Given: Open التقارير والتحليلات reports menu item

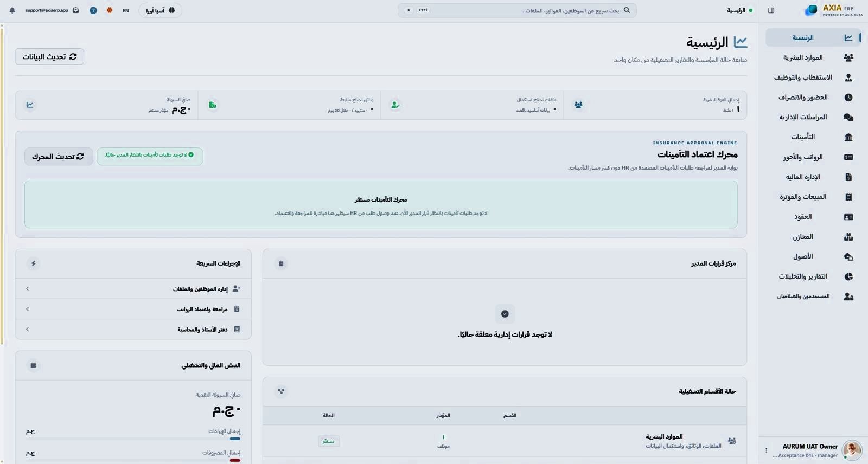Looking at the screenshot, I should 813,276.
